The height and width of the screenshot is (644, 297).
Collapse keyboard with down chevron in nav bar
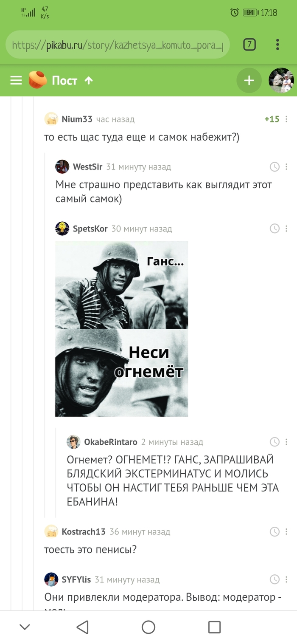(25, 627)
